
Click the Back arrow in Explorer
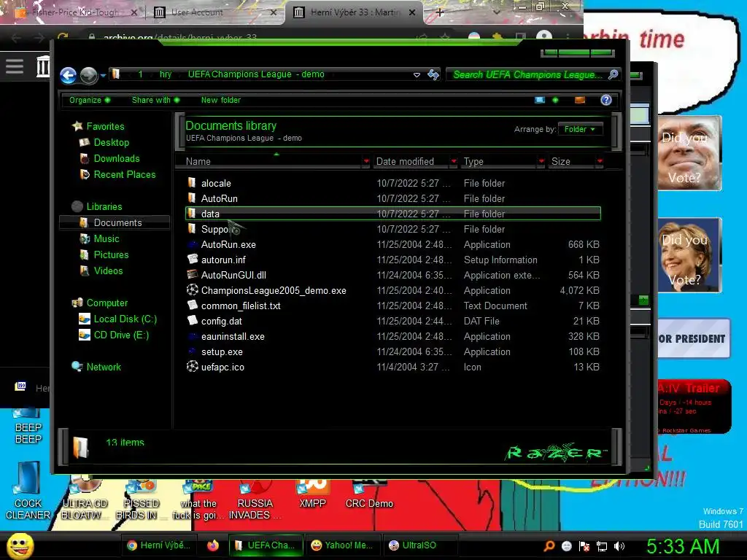tap(68, 75)
